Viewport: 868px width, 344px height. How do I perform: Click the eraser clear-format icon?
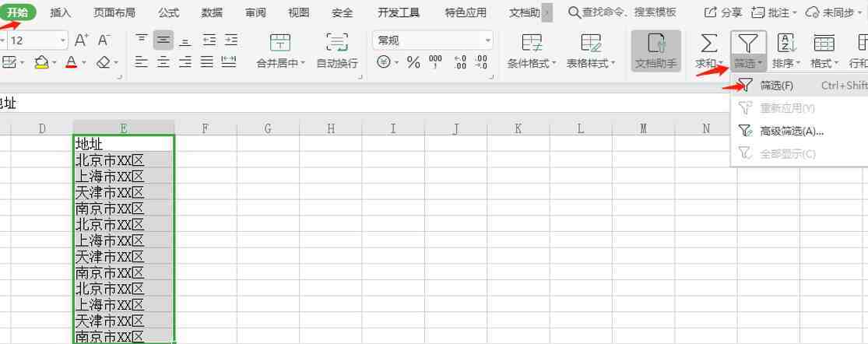(104, 62)
